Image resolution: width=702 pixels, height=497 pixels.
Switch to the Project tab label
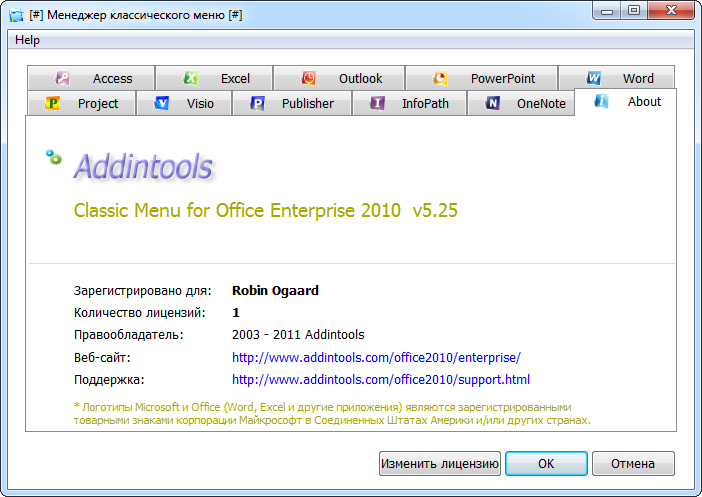[x=98, y=104]
